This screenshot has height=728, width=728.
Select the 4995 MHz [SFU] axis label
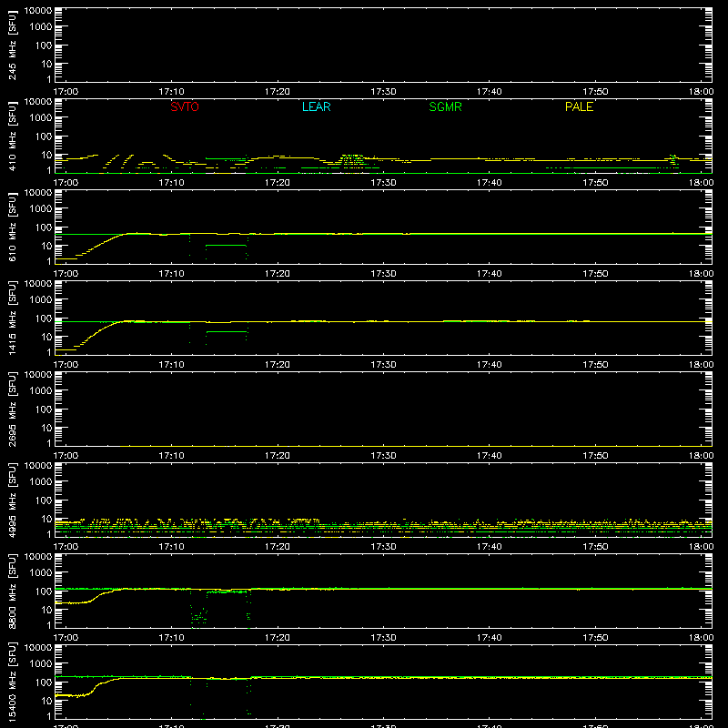[12, 500]
